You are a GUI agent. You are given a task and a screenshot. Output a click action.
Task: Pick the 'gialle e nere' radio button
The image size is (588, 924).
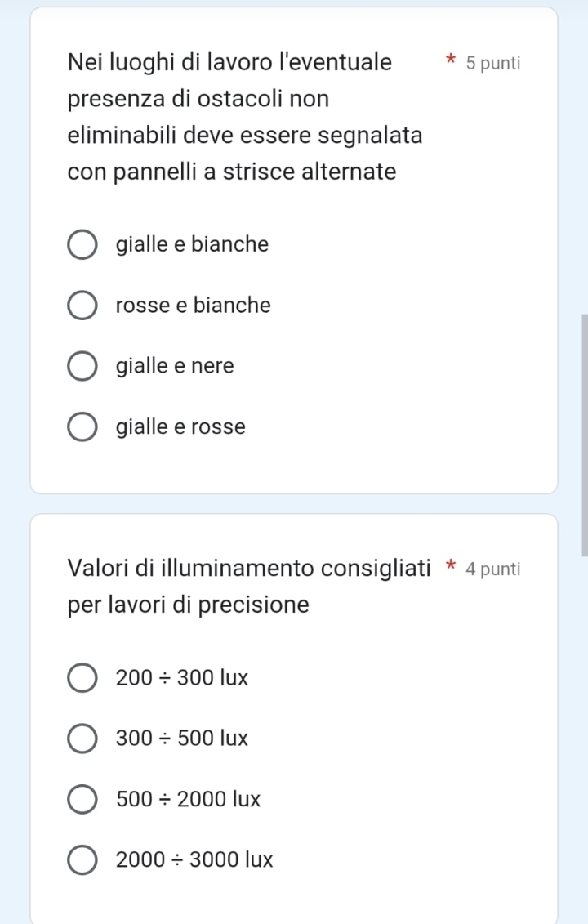click(x=82, y=367)
